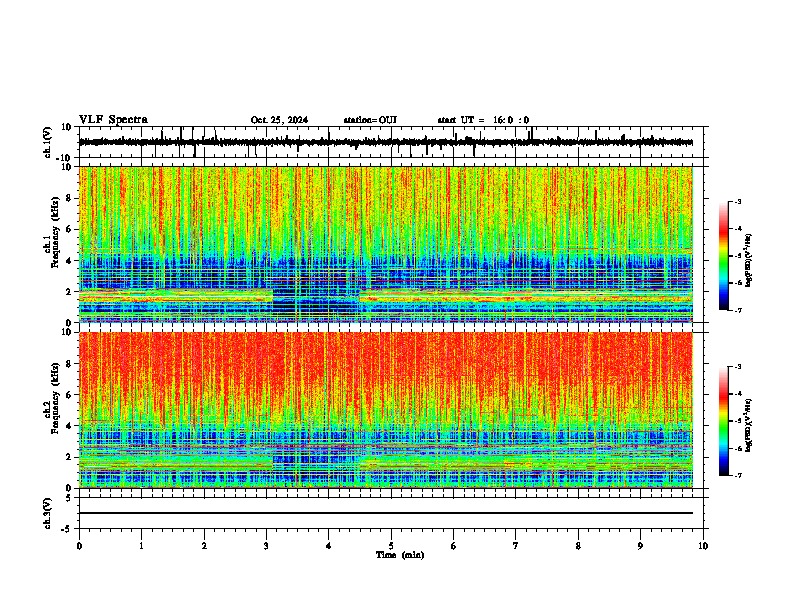
Task: Click the ch.2 spectrogram panel
Action: [x=386, y=410]
